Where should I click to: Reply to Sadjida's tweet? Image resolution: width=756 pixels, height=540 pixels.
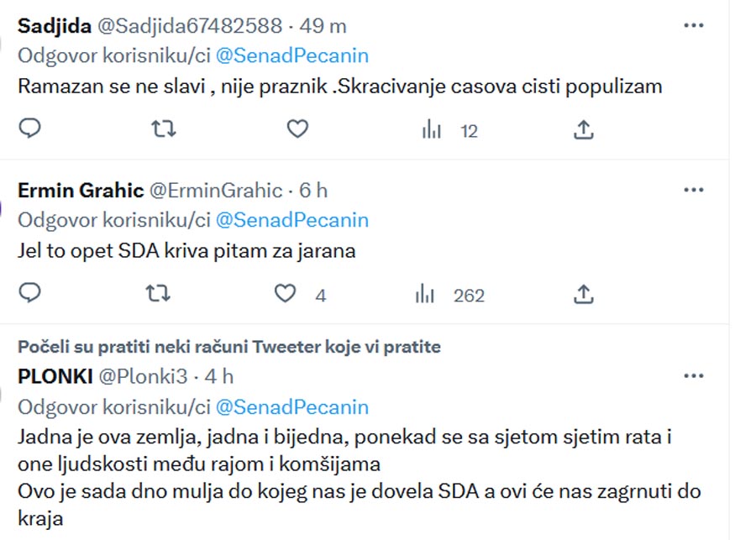click(x=29, y=128)
